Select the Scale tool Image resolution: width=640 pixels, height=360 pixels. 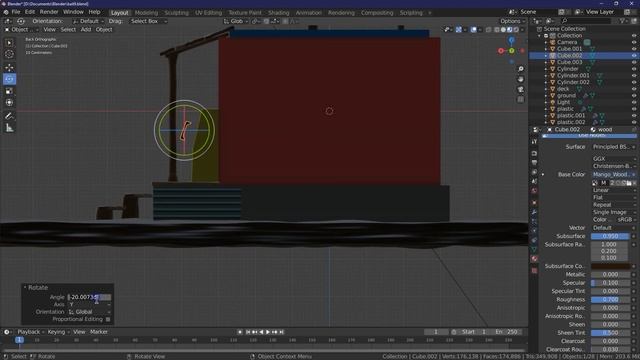pos(9,91)
